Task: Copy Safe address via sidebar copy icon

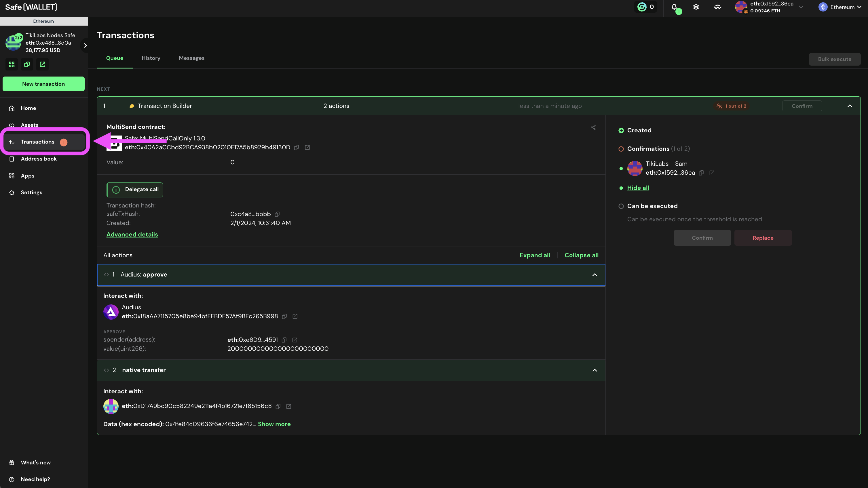Action: 27,64
